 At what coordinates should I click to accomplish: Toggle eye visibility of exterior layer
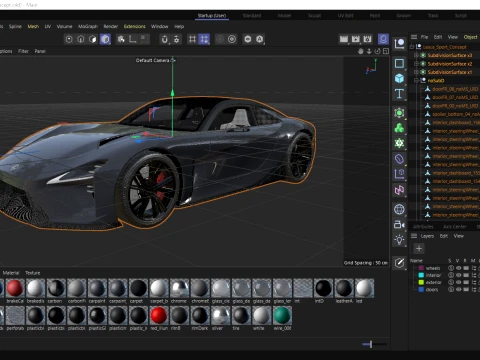[459, 282]
